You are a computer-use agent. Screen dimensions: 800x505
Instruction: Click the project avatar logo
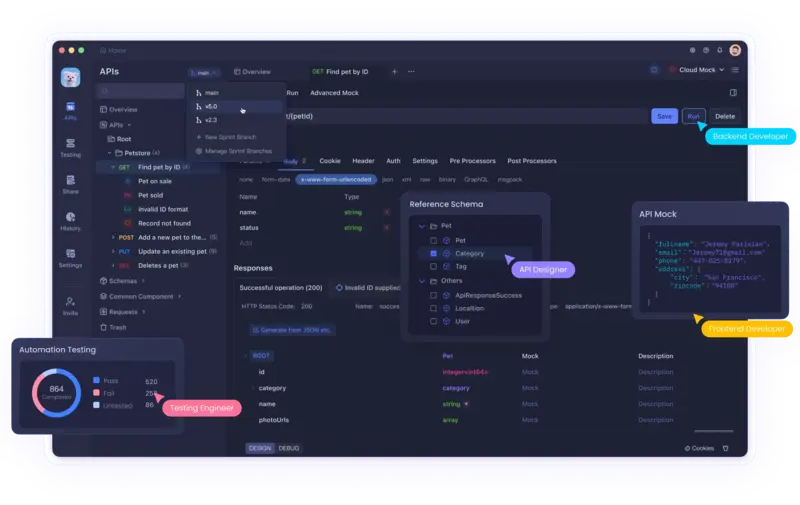coord(70,77)
